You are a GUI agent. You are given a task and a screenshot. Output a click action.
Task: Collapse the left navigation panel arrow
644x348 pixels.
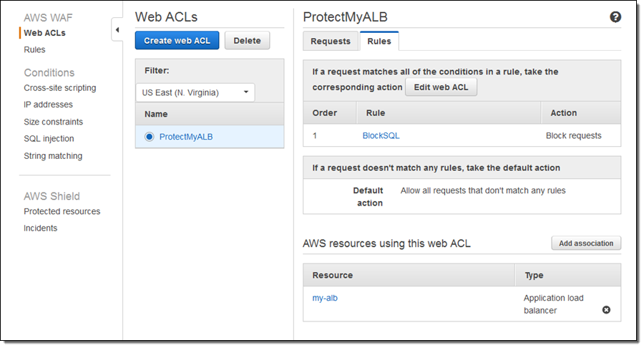(117, 31)
